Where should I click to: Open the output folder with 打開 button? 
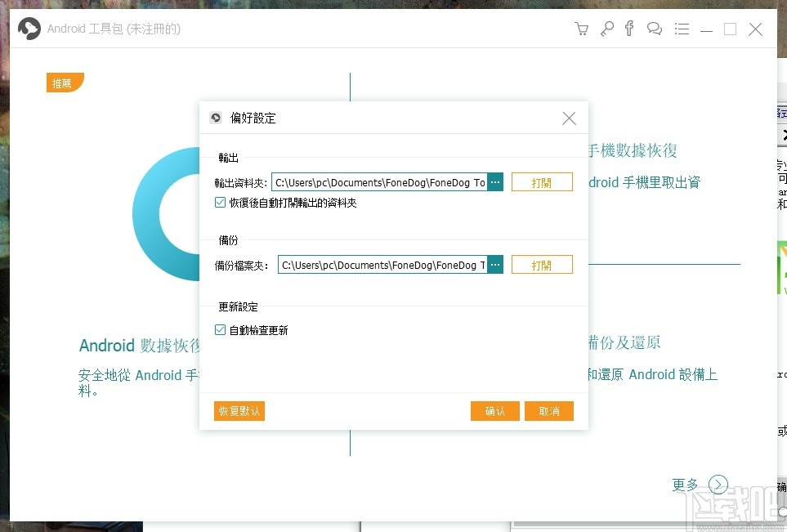pos(542,182)
